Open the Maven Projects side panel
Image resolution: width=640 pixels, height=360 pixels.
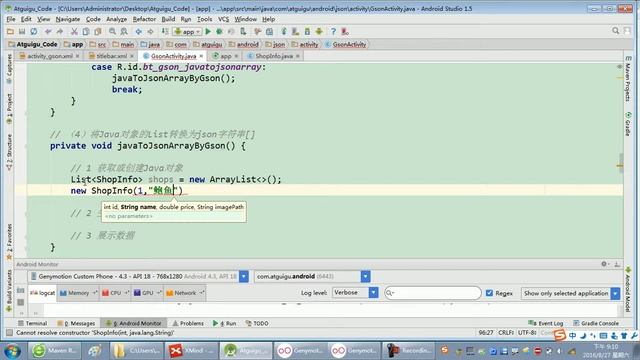tap(628, 78)
